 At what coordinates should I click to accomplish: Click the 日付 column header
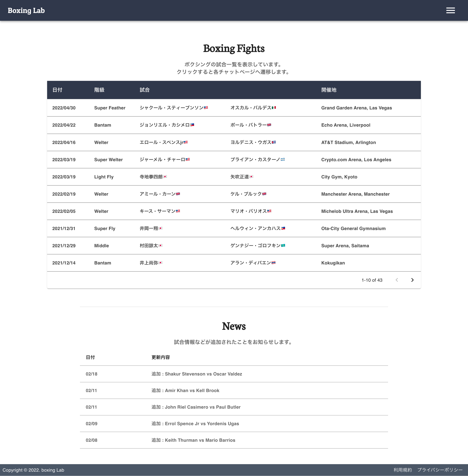(x=58, y=90)
